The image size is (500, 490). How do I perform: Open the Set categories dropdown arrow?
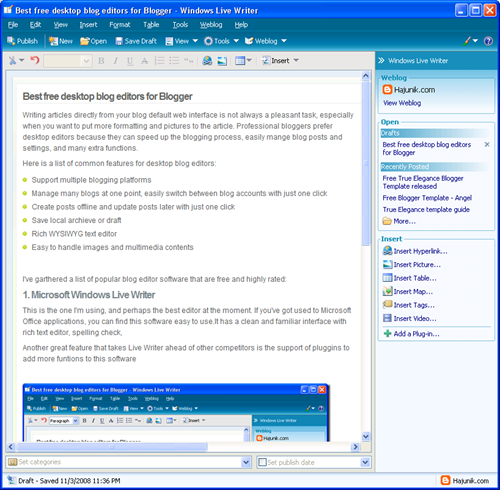click(246, 462)
